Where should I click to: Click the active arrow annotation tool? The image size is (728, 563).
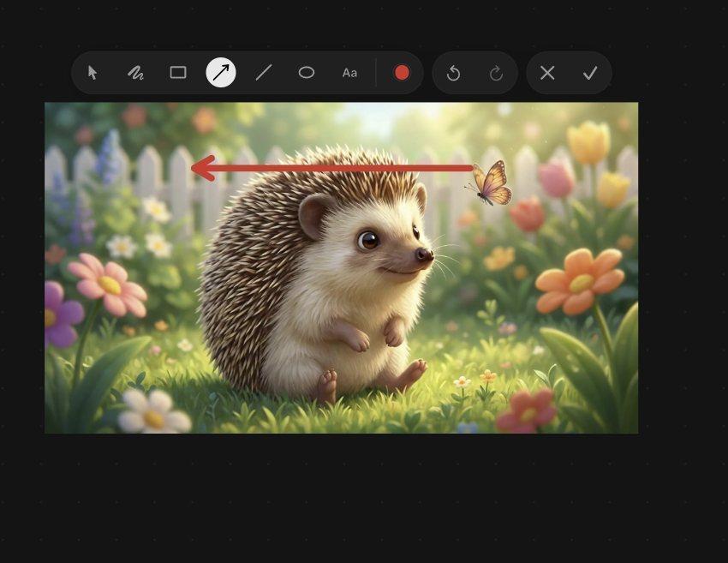pos(221,73)
